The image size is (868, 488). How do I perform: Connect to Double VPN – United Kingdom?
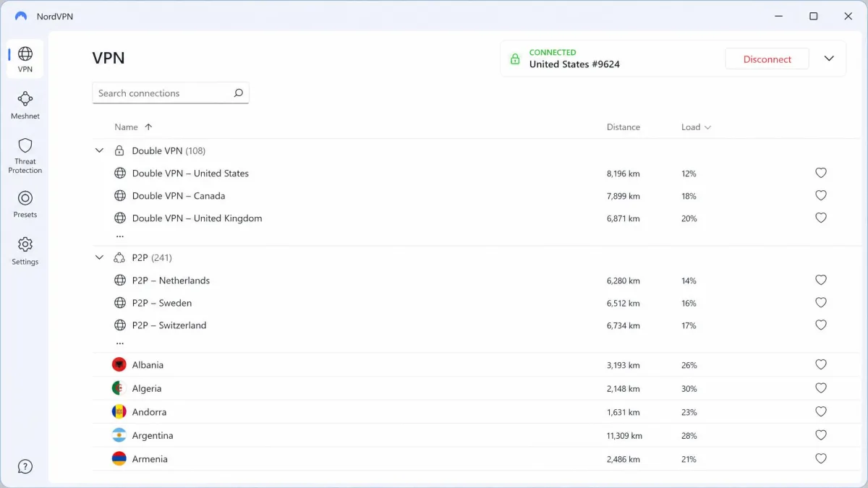tap(197, 218)
